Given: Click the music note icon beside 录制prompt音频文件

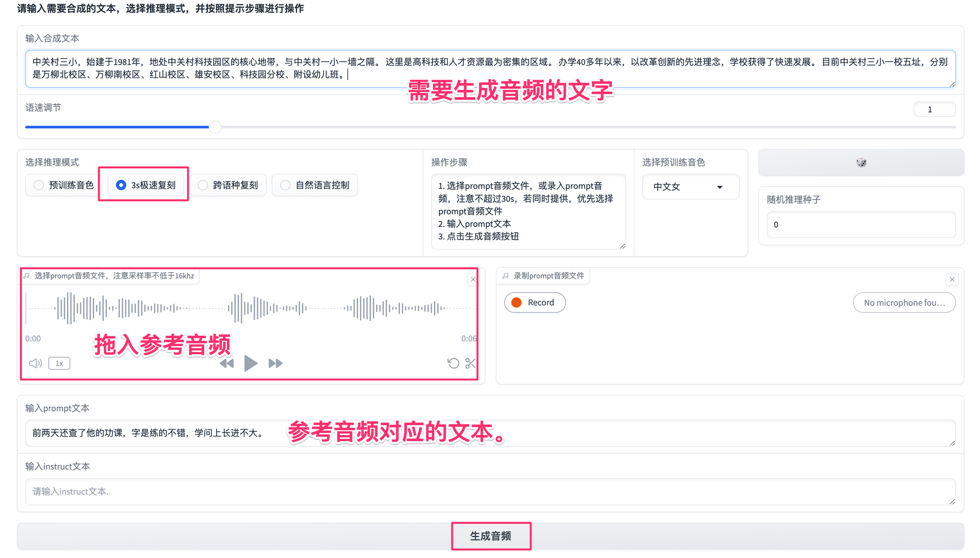Looking at the screenshot, I should click(506, 276).
